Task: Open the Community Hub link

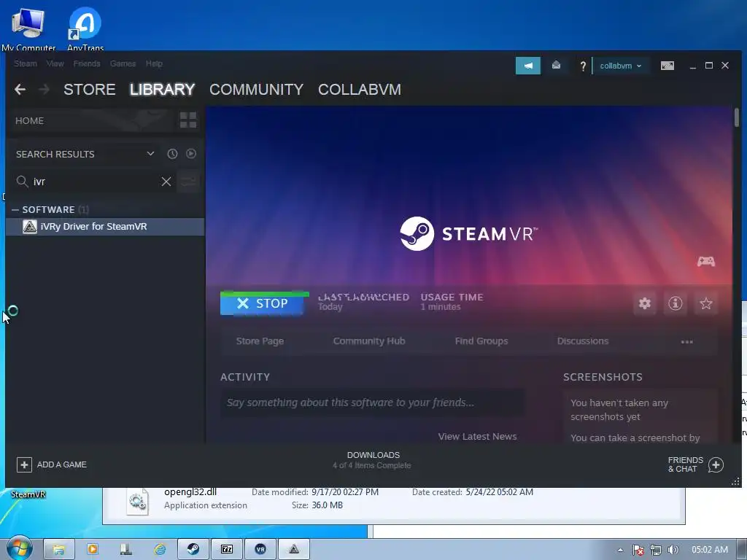Action: (369, 341)
